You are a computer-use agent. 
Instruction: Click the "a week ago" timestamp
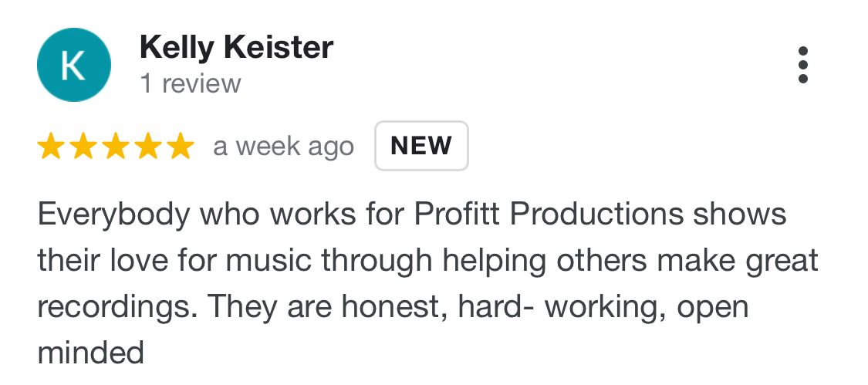[283, 146]
